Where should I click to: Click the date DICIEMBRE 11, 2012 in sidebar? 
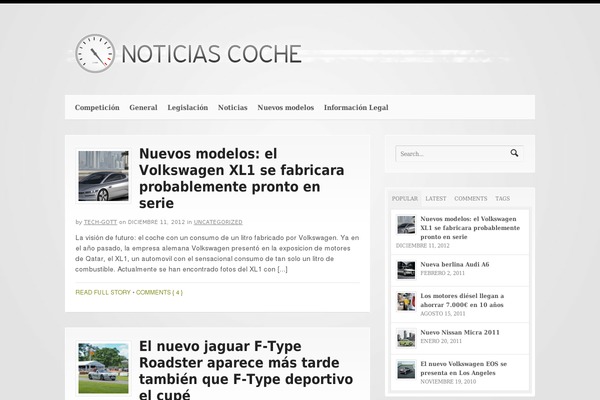pos(423,246)
